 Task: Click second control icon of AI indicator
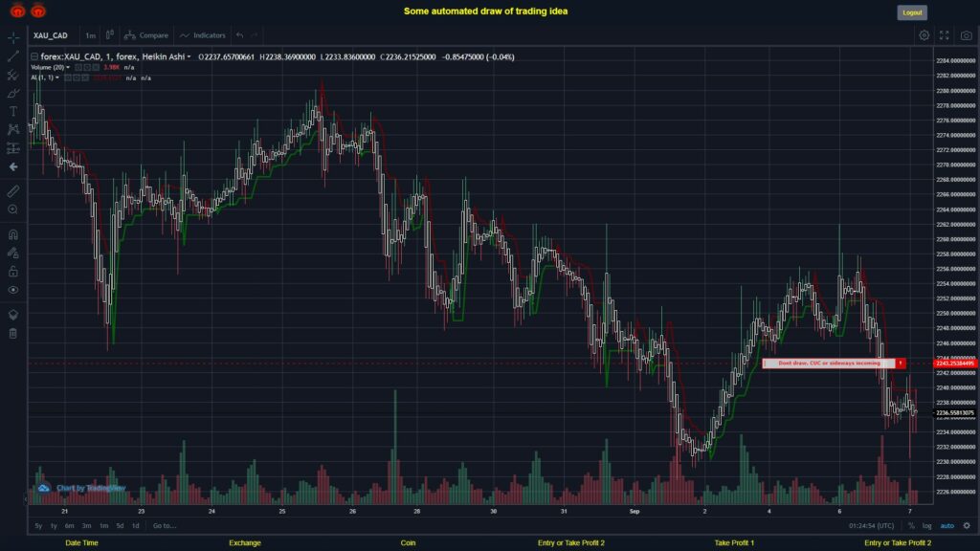point(77,78)
